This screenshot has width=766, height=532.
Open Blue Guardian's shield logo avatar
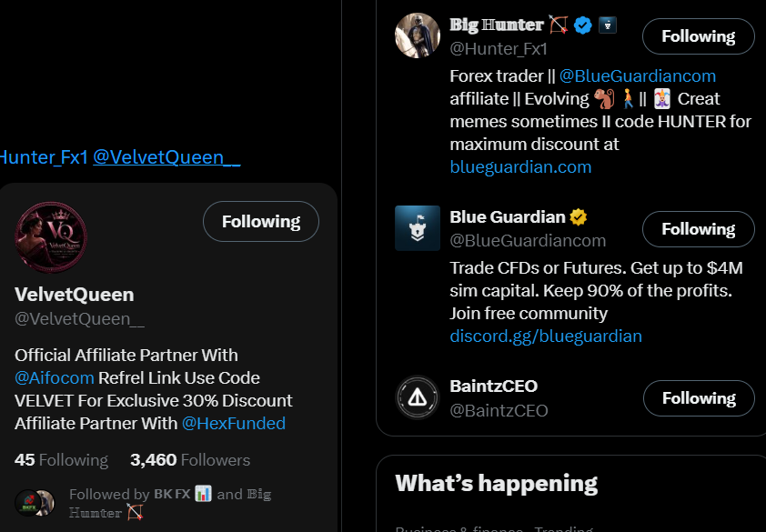(x=418, y=228)
